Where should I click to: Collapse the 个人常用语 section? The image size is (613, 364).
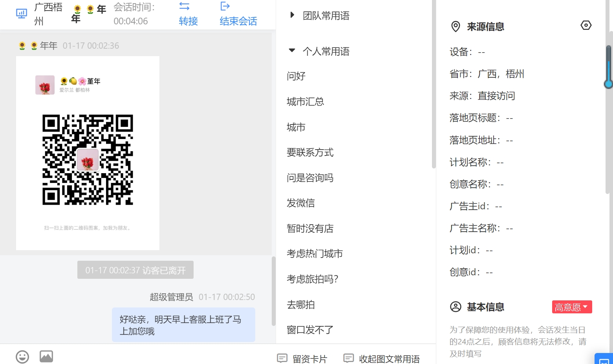tap(292, 50)
